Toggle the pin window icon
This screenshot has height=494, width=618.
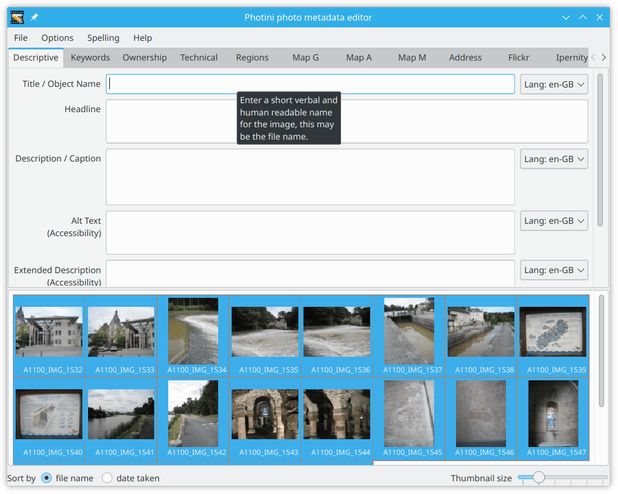click(x=34, y=17)
